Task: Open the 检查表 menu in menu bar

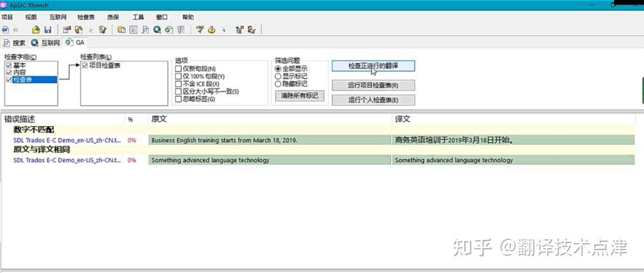Action: coord(86,17)
